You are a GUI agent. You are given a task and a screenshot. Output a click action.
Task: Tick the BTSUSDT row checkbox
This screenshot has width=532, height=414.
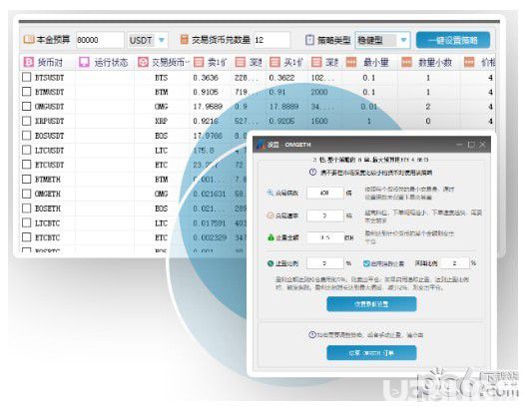coord(27,77)
